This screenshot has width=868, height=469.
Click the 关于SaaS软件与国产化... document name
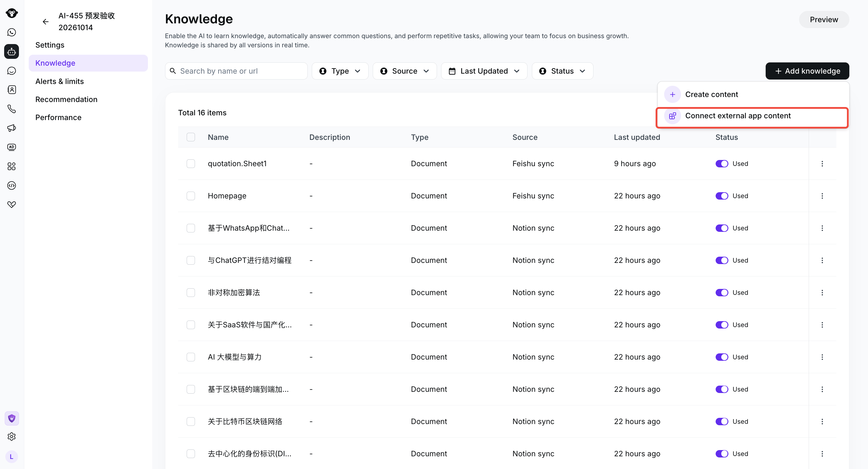click(x=250, y=325)
